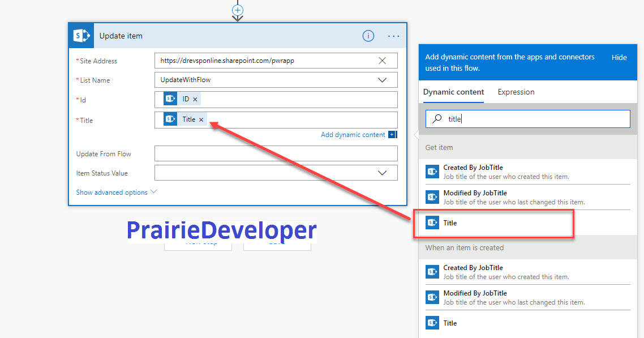Click the Title token SharePoint icon
Viewport: 644px width, 338px height.
170,119
